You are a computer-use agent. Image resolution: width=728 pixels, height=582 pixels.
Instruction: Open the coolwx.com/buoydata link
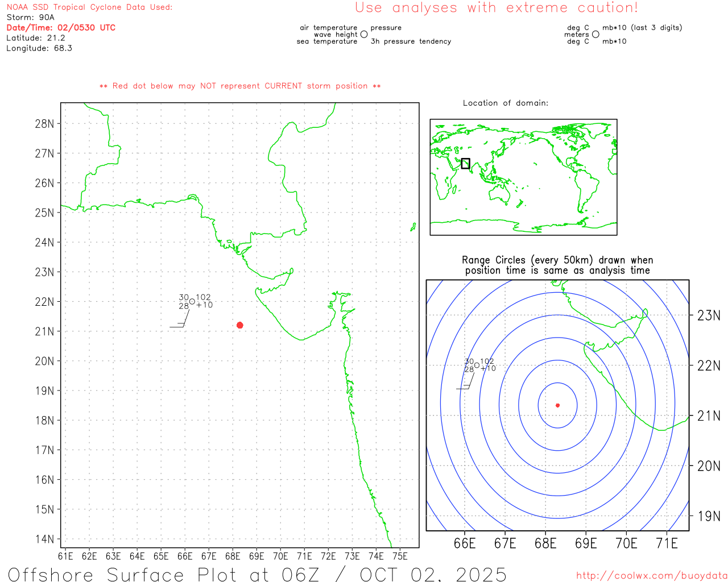pyautogui.click(x=652, y=576)
